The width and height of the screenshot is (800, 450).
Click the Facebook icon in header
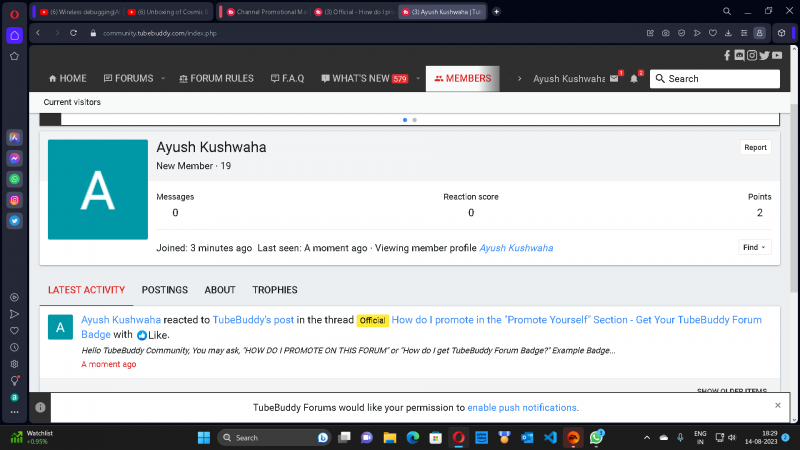tap(727, 55)
